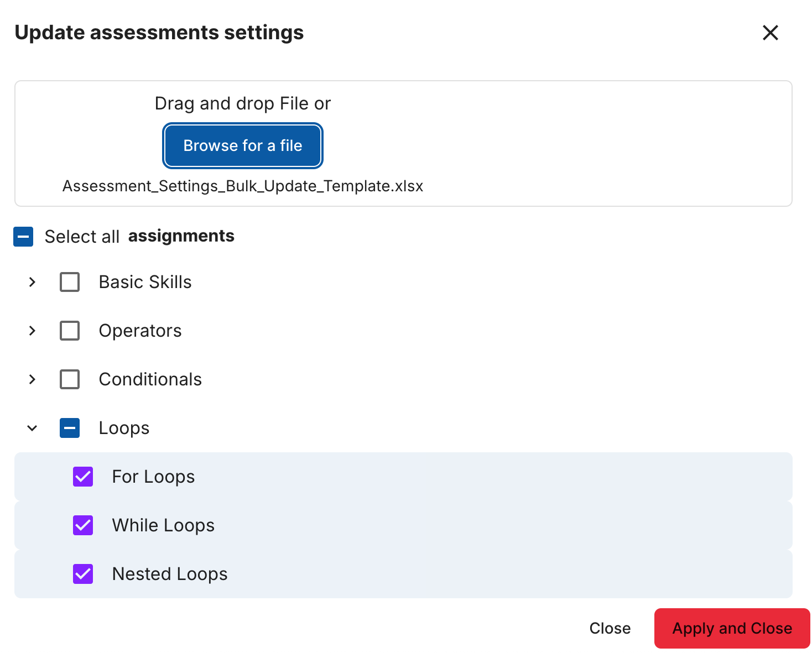Expand the Conditionals tree chevron
The width and height of the screenshot is (812, 653).
pyautogui.click(x=32, y=379)
